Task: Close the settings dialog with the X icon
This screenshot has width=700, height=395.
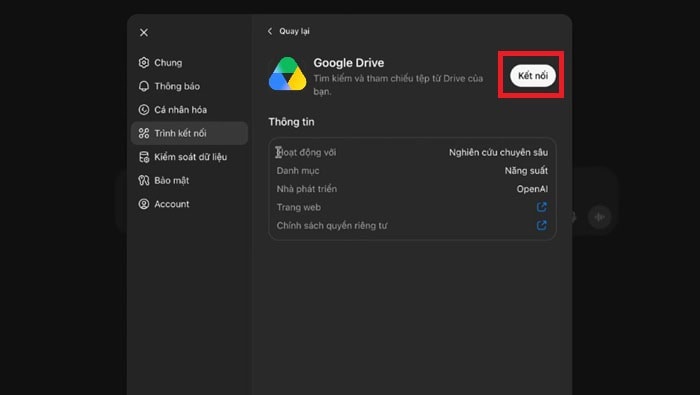Action: click(x=144, y=33)
